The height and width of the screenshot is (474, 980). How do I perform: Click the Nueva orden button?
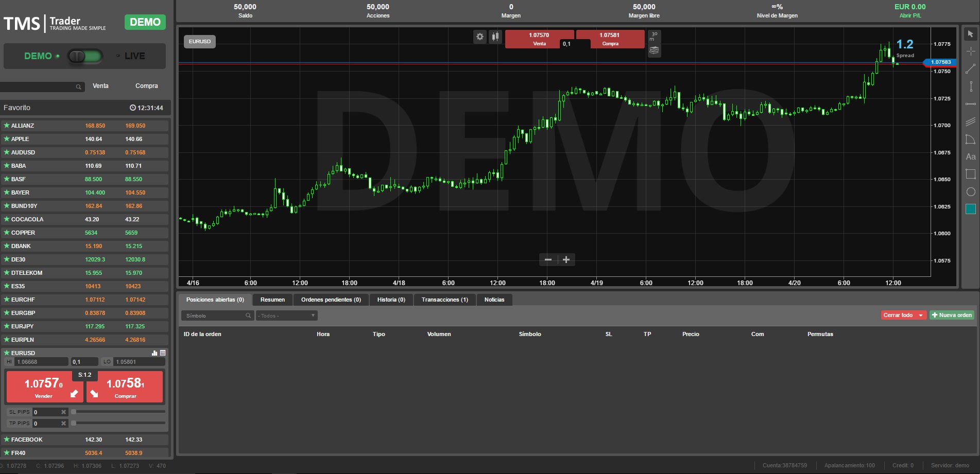click(x=952, y=315)
